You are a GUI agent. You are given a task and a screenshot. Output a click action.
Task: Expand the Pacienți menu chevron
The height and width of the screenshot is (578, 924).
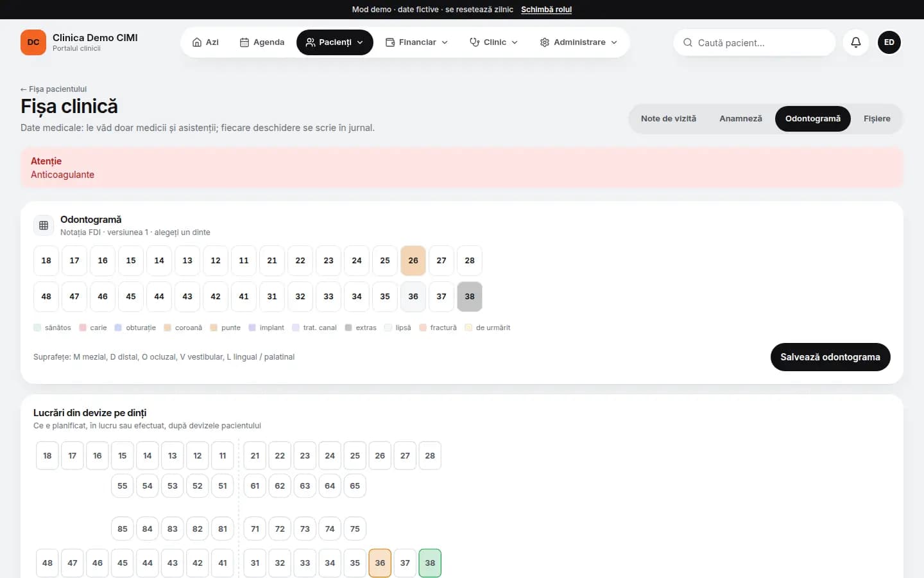pyautogui.click(x=360, y=42)
